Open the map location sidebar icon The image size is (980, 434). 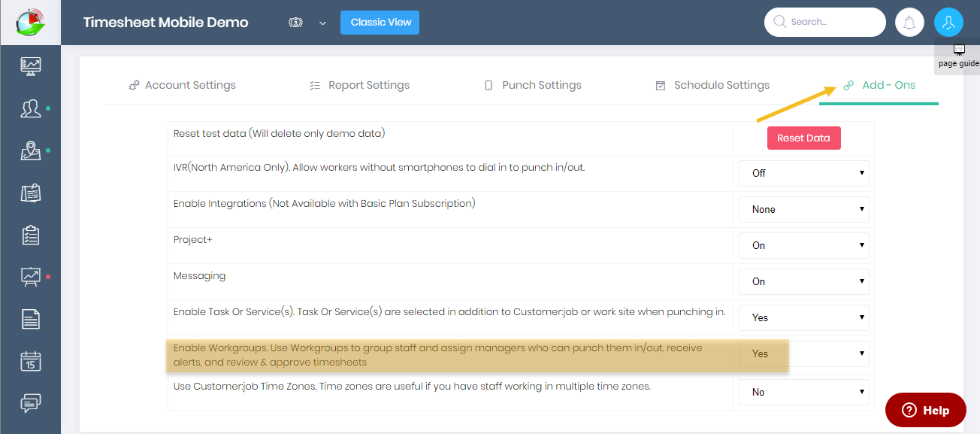(x=30, y=151)
